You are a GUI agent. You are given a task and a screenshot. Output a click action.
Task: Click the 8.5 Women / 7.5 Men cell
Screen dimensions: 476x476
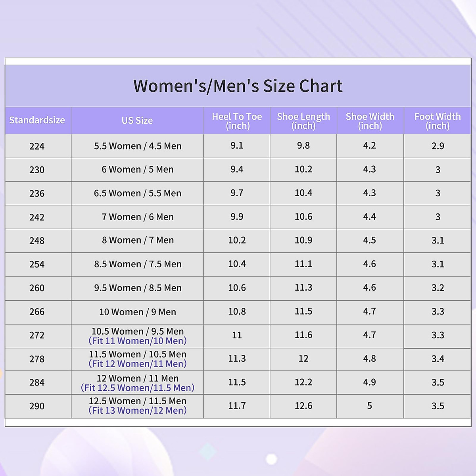click(x=138, y=264)
